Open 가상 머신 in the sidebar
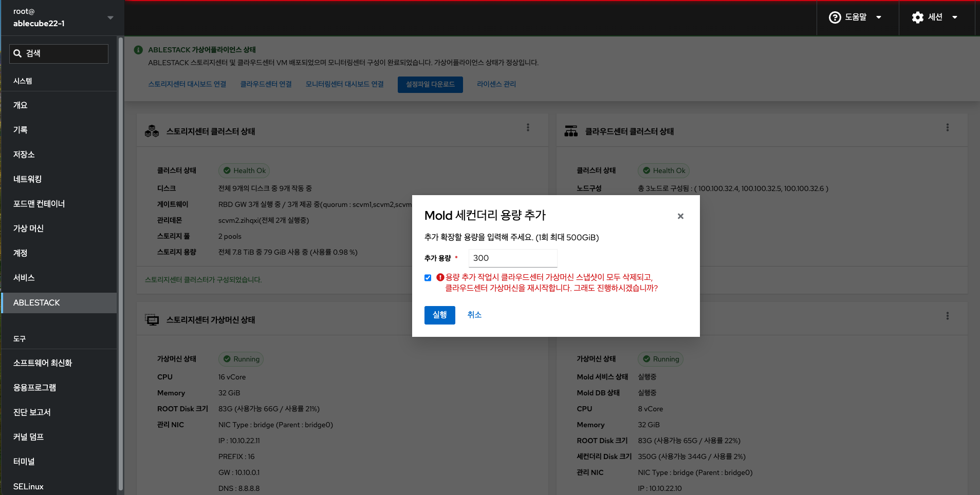 coord(59,229)
